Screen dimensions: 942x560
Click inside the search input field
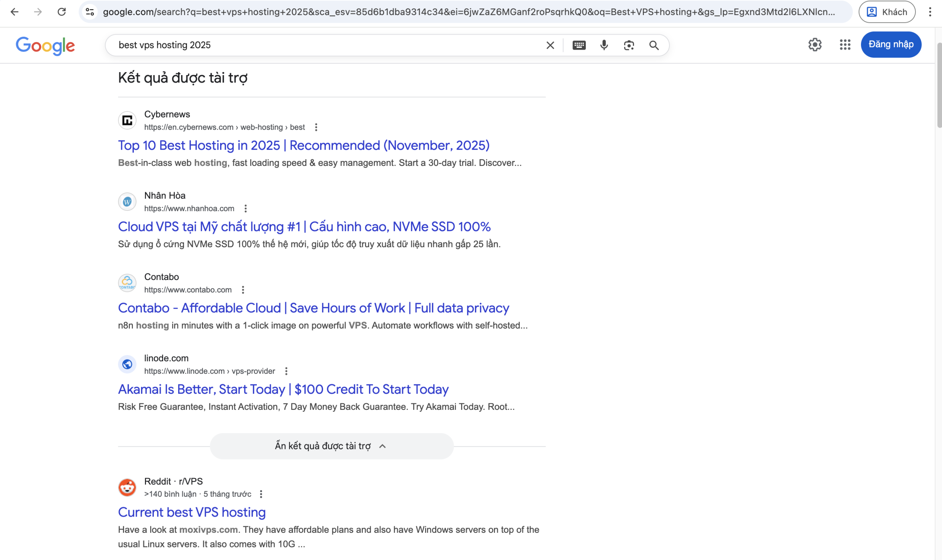[302, 45]
